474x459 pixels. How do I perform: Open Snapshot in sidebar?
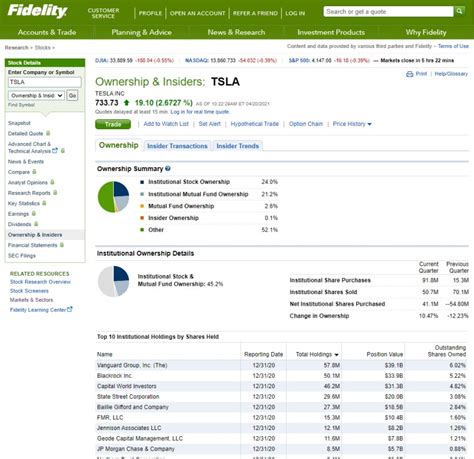coord(19,123)
